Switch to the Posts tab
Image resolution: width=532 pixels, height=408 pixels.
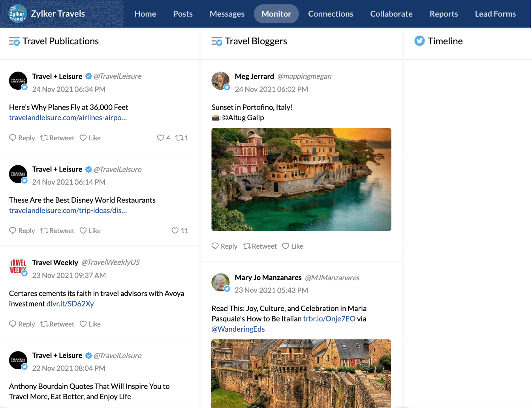183,14
